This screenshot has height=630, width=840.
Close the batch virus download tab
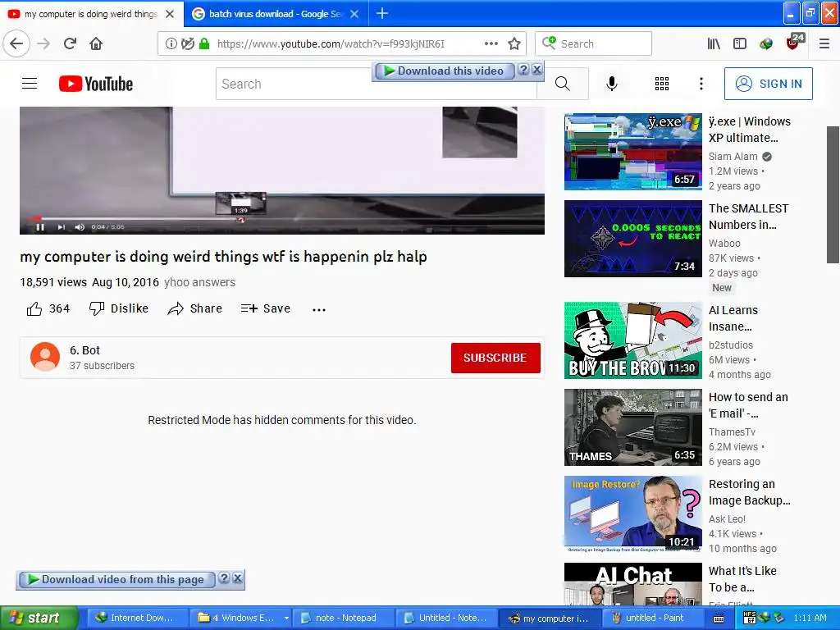354,14
